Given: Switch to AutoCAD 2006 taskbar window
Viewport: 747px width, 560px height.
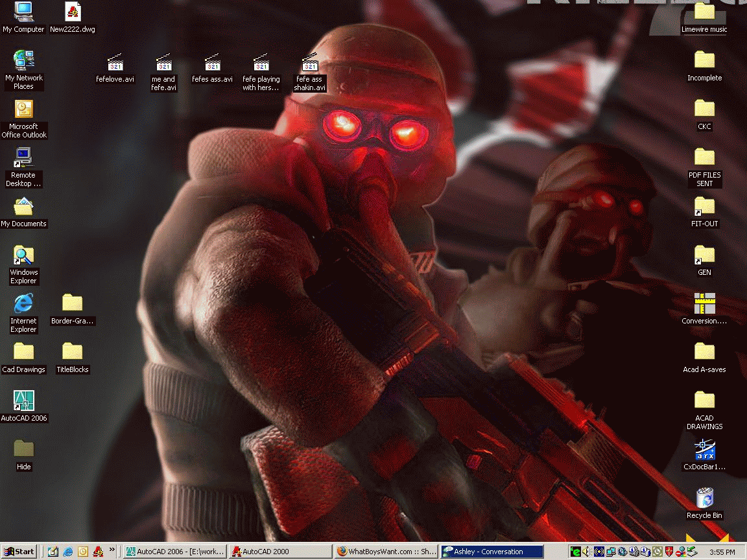Looking at the screenshot, I should [176, 552].
